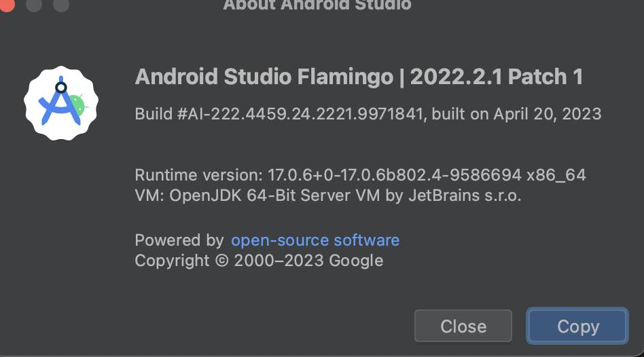Image resolution: width=644 pixels, height=357 pixels.
Task: Click the Runtime version line
Action: click(360, 175)
